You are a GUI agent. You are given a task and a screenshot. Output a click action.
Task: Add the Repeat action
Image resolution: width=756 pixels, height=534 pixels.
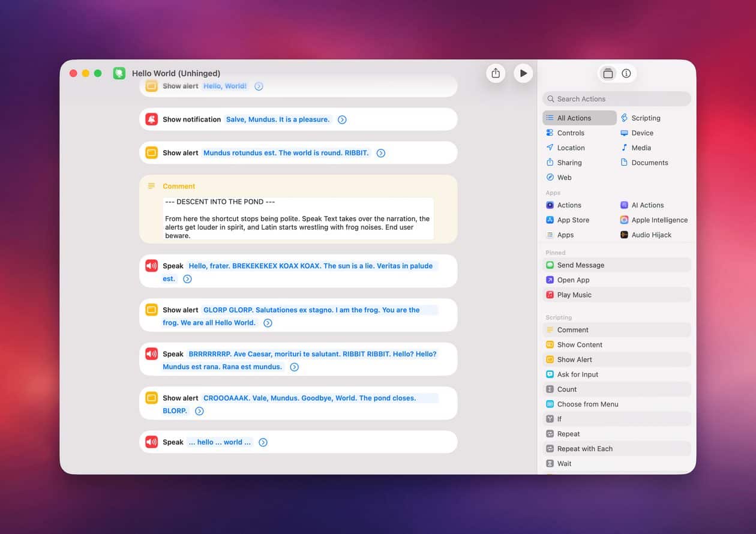[x=617, y=434]
